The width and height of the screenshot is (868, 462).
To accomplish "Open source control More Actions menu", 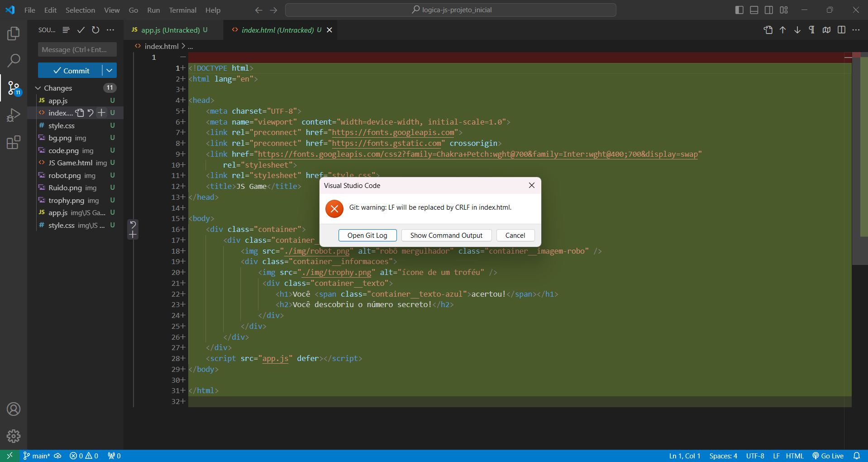I will [110, 30].
